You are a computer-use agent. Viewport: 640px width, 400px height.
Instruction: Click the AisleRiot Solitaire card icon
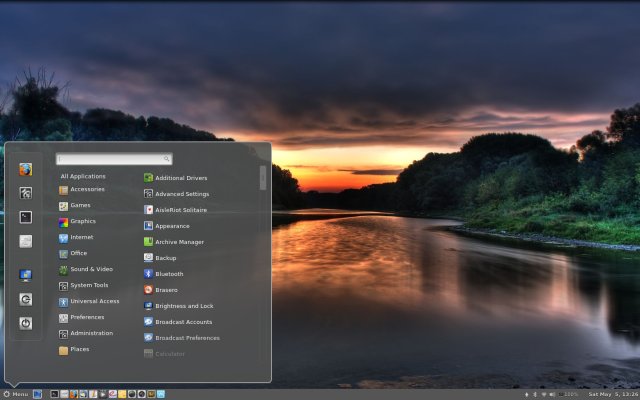click(149, 209)
